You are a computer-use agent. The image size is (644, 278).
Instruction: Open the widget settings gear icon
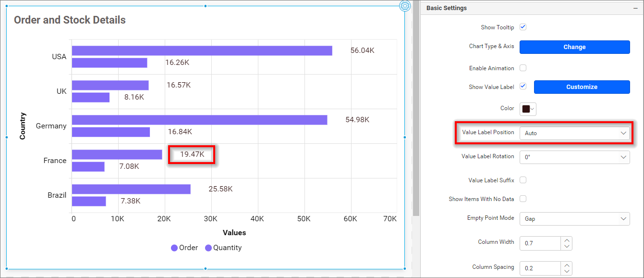[405, 6]
